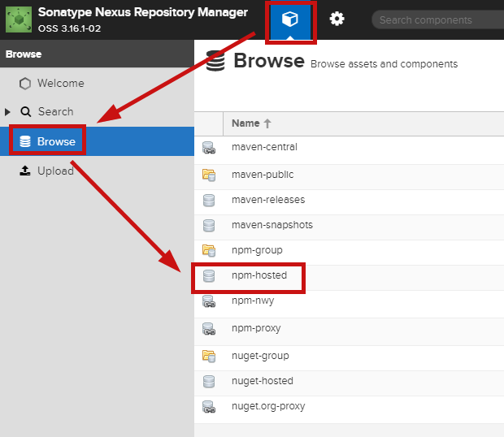Click the large Browse heading database icon
Screen dimensions: 504x437
[215, 61]
